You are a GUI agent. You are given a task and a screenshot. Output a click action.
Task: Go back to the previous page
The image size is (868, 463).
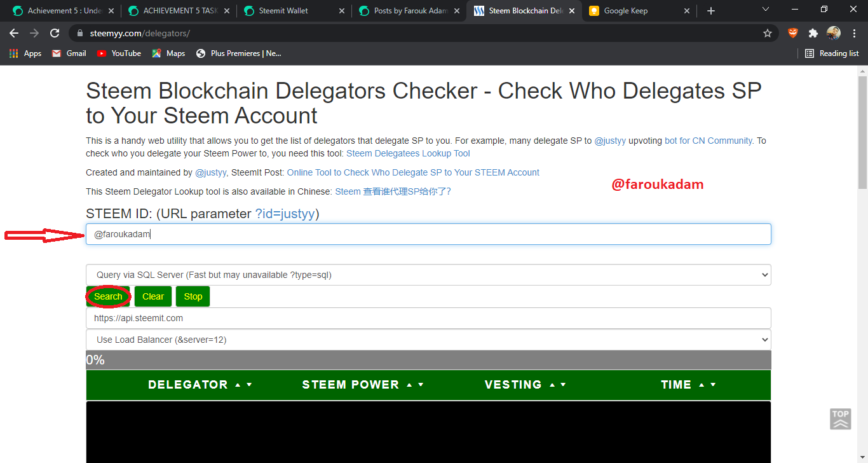14,33
